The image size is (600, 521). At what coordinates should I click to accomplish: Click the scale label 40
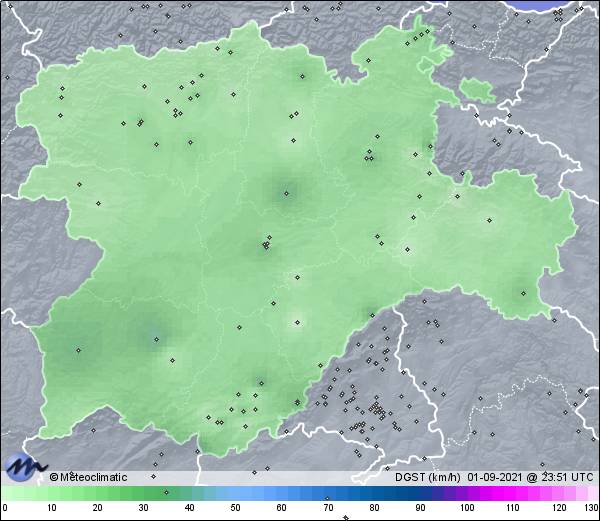tap(190, 508)
